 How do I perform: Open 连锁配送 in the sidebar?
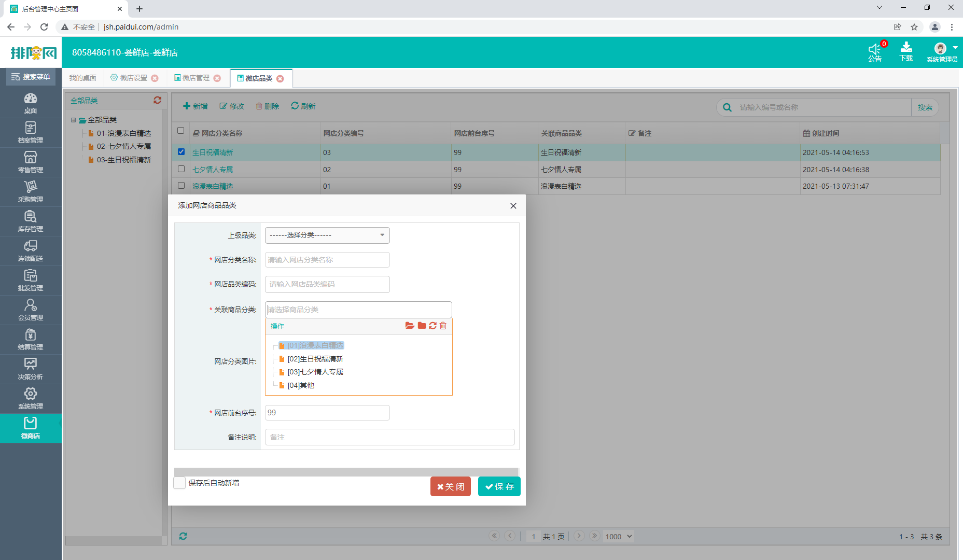click(31, 251)
